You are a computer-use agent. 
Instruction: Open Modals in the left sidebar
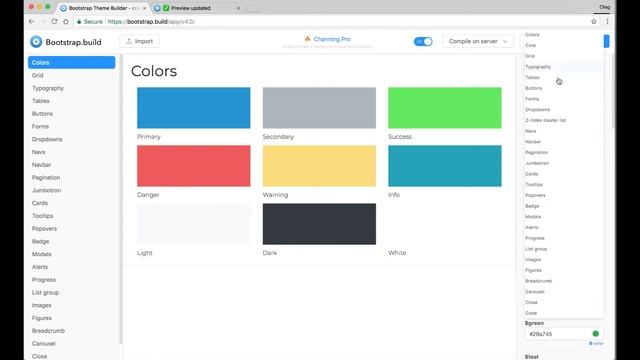(x=42, y=254)
